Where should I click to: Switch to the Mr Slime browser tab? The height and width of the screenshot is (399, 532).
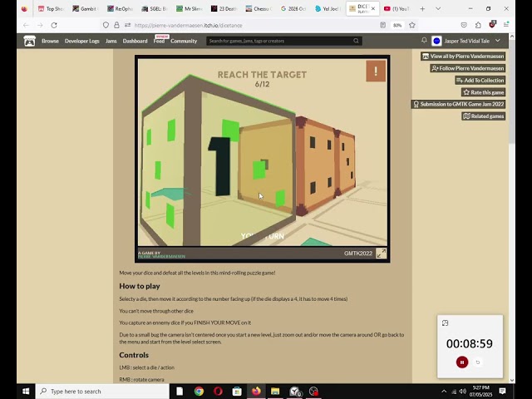(190, 9)
